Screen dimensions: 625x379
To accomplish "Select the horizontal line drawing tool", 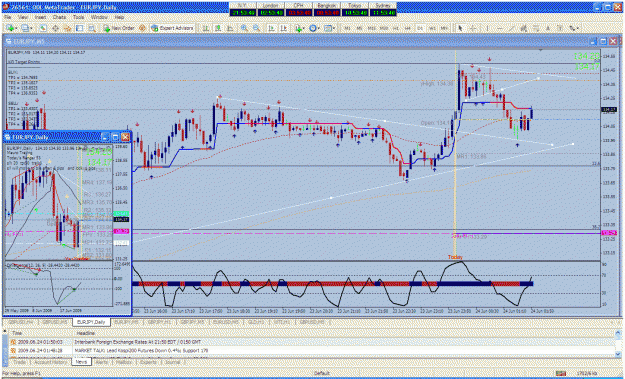I will (499, 28).
